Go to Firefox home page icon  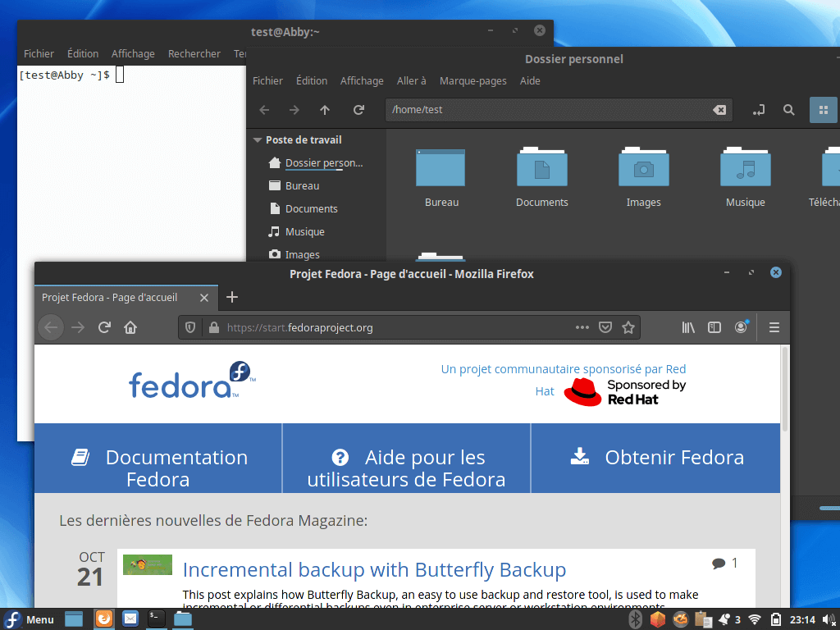130,327
